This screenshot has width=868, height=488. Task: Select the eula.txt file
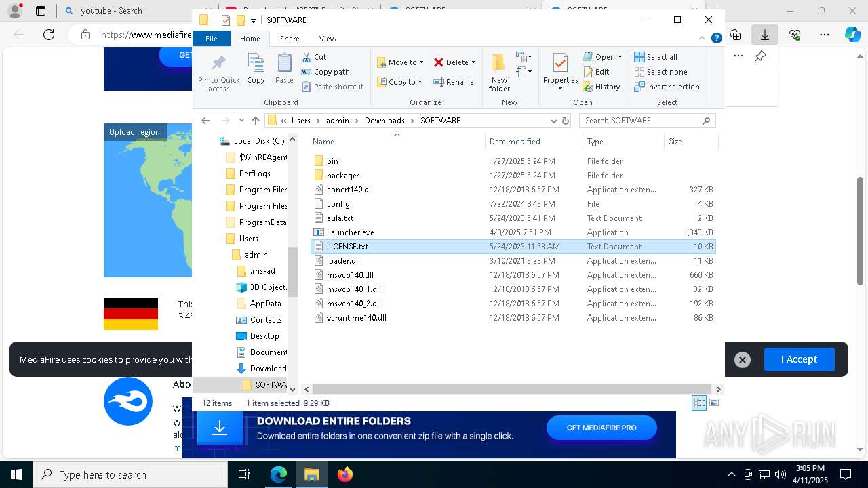point(513,218)
